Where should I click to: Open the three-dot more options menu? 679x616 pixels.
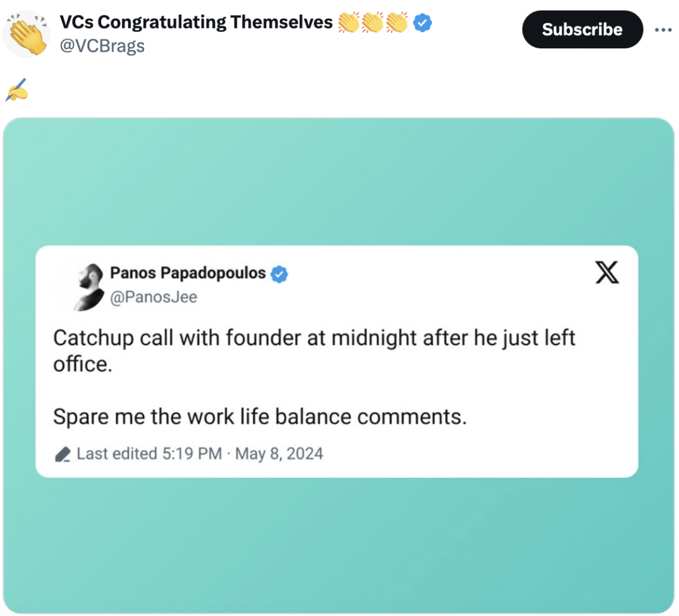click(x=663, y=29)
